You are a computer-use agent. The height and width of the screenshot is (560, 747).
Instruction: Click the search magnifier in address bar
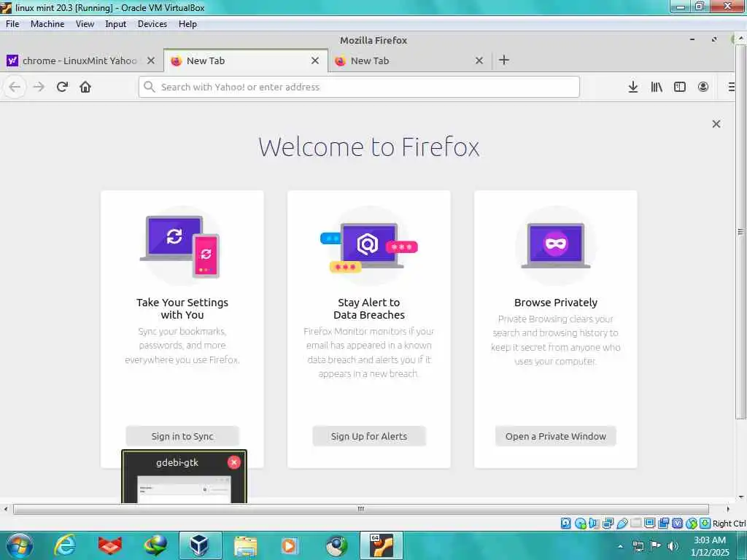coord(149,87)
